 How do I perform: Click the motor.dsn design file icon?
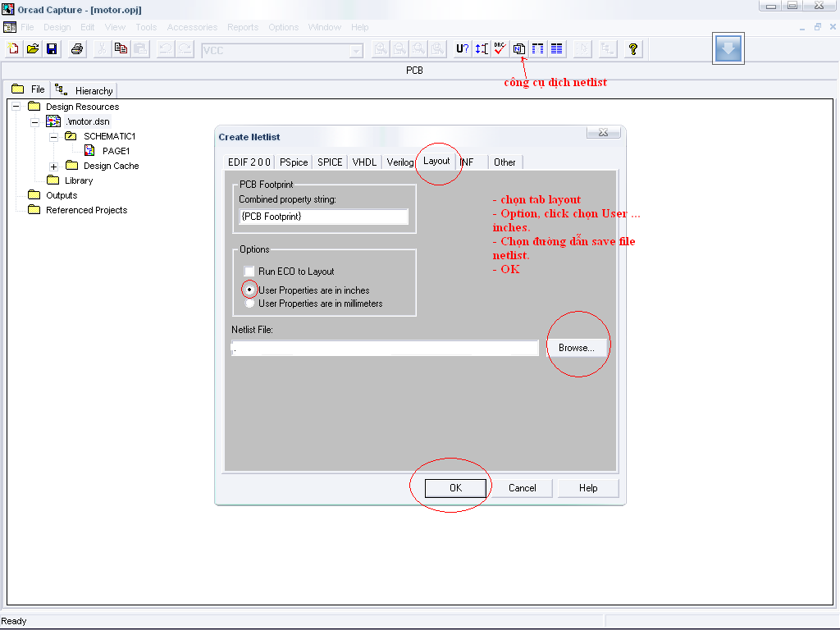[x=53, y=121]
